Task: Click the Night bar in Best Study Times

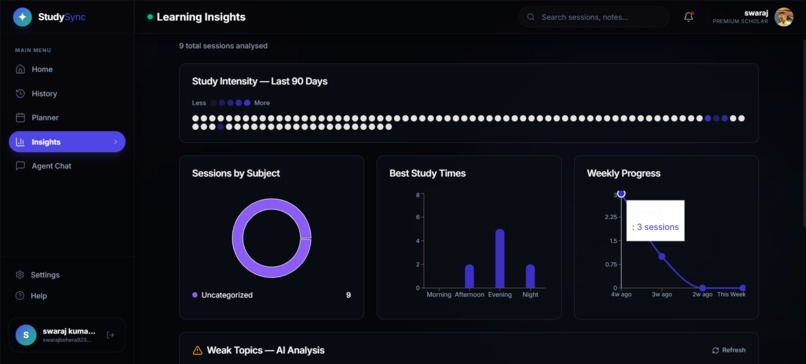Action: [x=530, y=276]
